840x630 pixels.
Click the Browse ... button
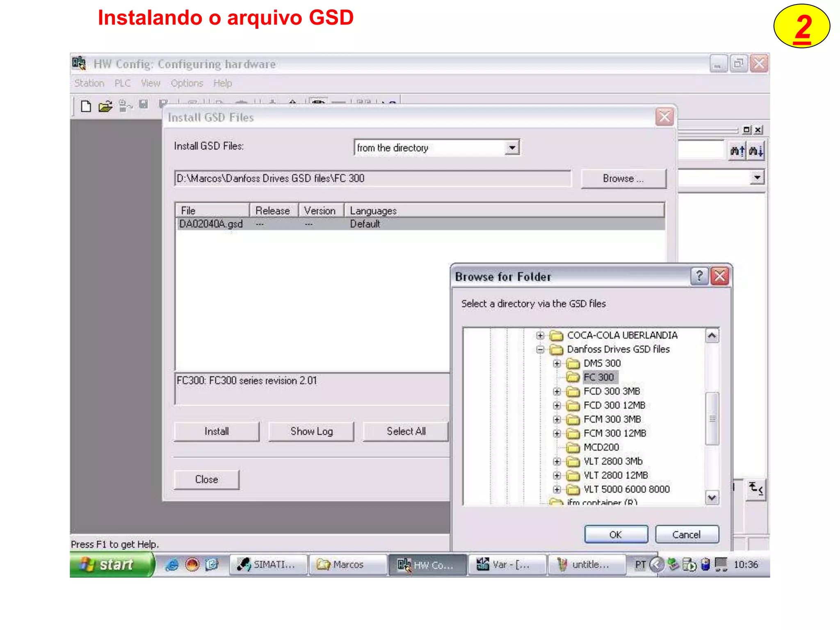tap(623, 178)
